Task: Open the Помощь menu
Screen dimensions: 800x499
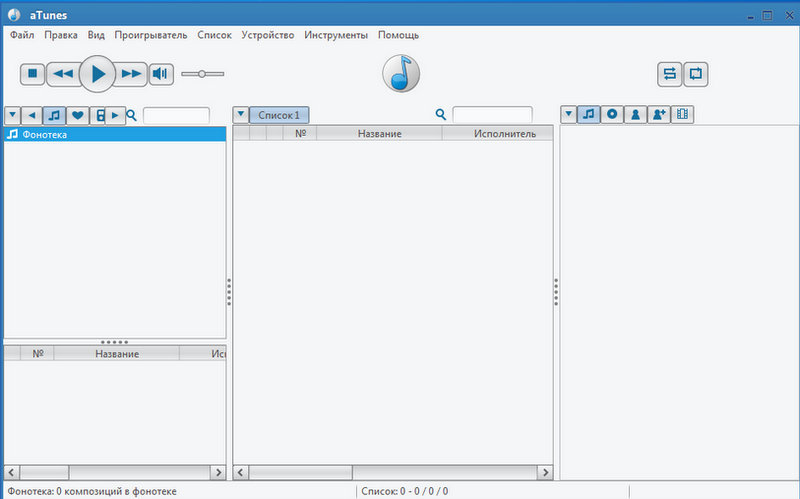Action: [398, 35]
